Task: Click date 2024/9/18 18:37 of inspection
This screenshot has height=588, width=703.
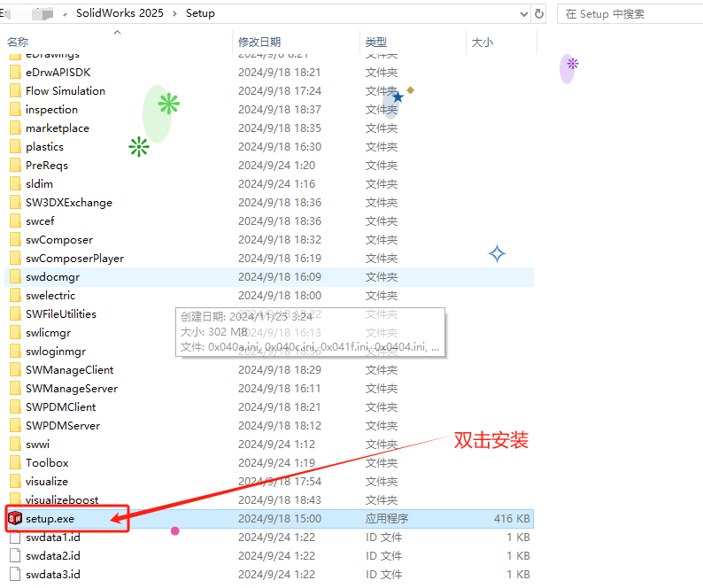Action: pos(280,110)
